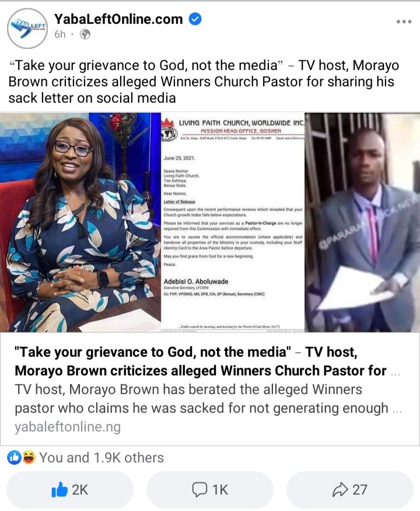The width and height of the screenshot is (420, 511).
Task: Open the yabaleftonline.ng domain link
Action: coord(68,426)
